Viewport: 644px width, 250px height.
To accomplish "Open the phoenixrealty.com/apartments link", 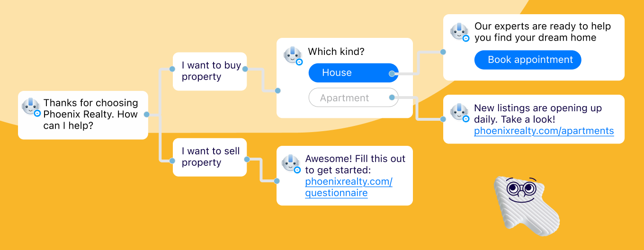I will point(544,131).
